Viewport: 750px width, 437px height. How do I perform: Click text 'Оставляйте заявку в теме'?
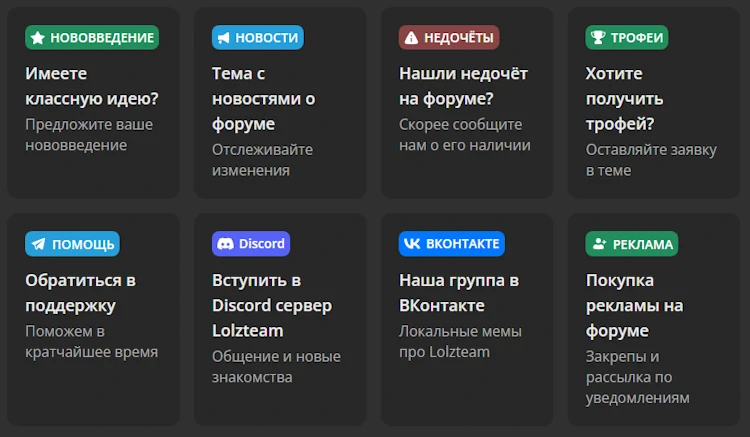(651, 160)
